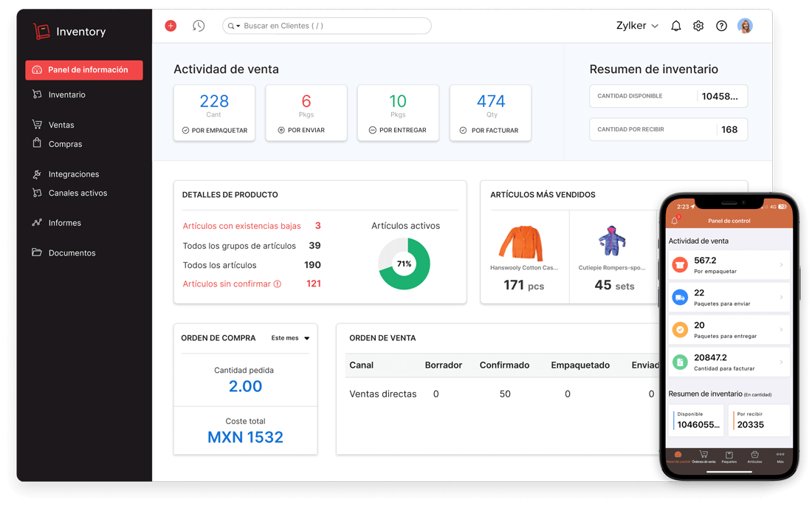
Task: Select Panel de información in sidebar
Action: [83, 69]
